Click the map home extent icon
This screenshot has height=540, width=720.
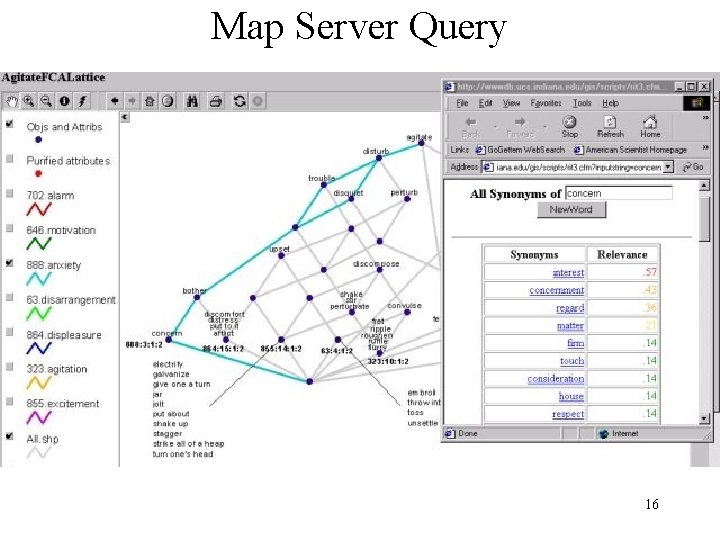pos(149,101)
